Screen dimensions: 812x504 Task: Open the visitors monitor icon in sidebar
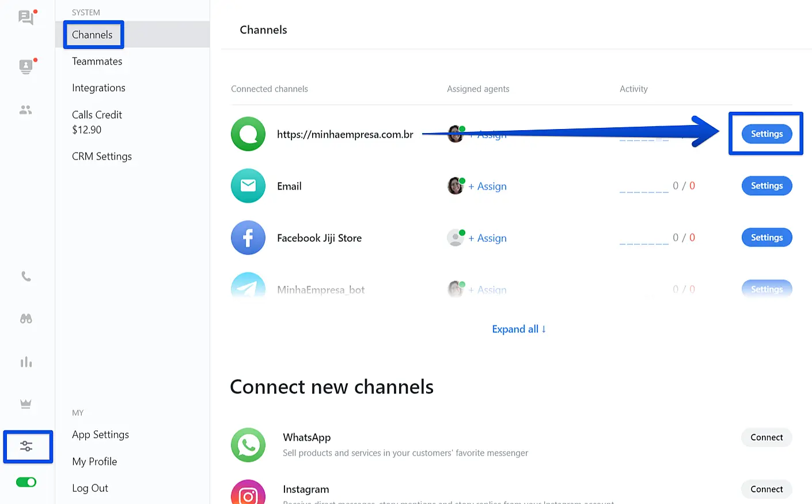26,66
